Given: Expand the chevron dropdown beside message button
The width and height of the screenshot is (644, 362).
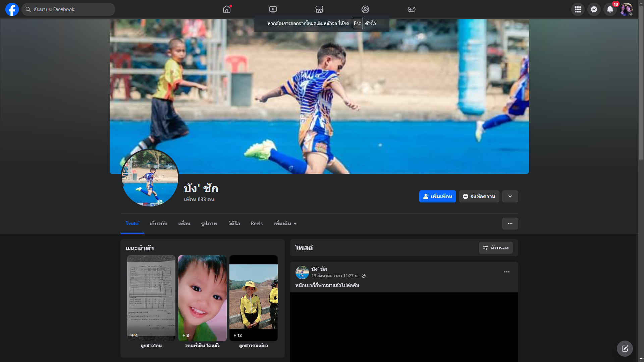Looking at the screenshot, I should (x=510, y=196).
